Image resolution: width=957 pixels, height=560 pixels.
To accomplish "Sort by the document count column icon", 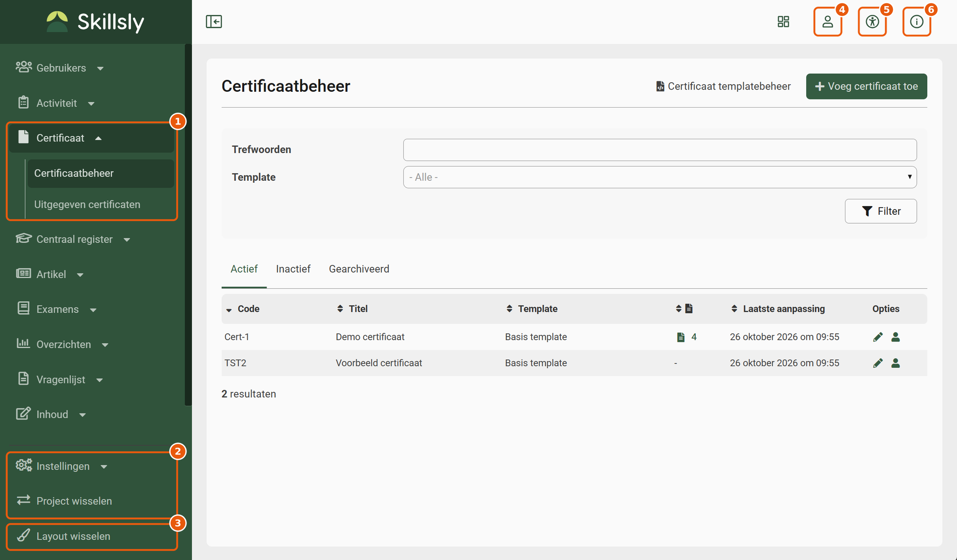I will [x=684, y=309].
